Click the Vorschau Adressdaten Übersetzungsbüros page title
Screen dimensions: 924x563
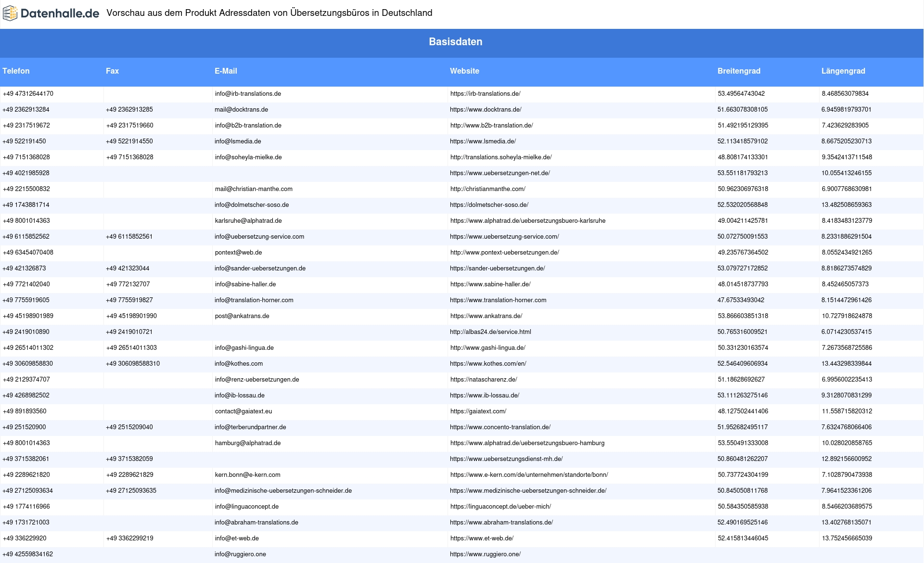click(269, 13)
